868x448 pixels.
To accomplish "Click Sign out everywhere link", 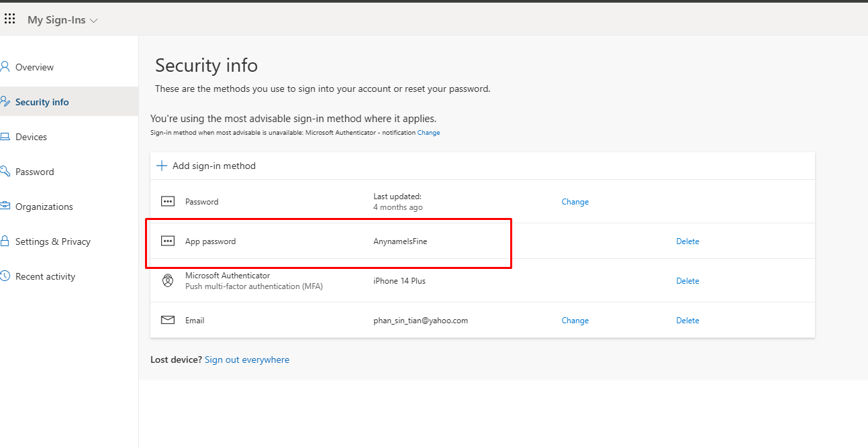I will point(247,360).
